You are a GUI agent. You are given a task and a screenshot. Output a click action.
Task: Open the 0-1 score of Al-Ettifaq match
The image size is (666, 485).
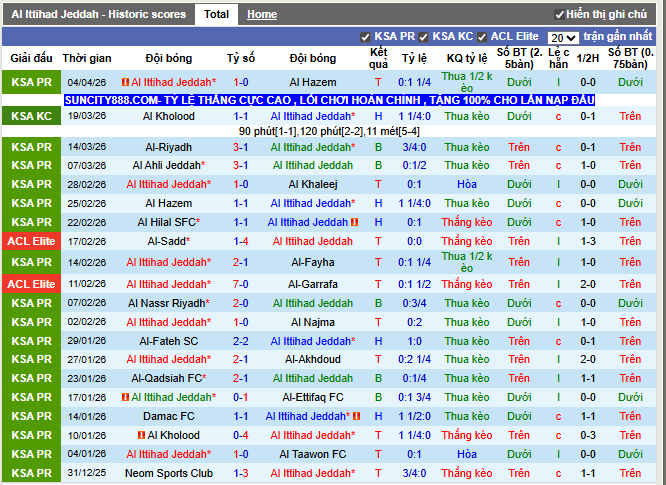click(x=240, y=398)
